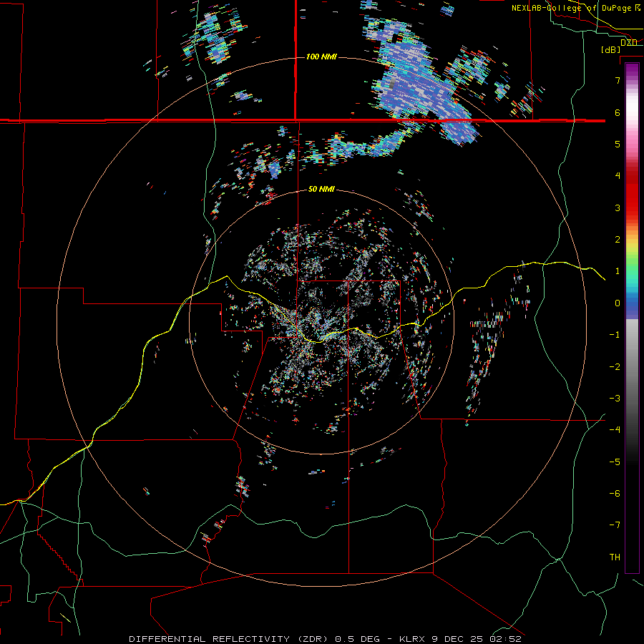644x644 pixels.
Task: Click the "0.5 DEG" elevation angle text
Action: pyautogui.click(x=357, y=639)
